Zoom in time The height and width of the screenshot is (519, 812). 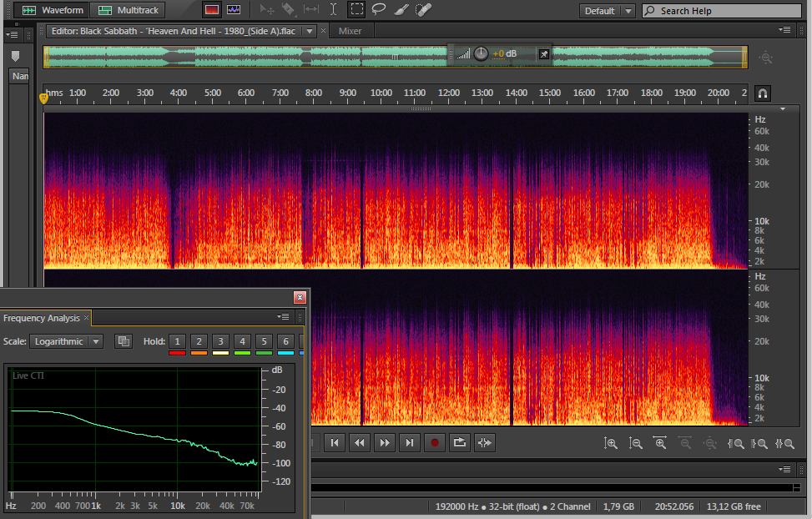click(660, 443)
